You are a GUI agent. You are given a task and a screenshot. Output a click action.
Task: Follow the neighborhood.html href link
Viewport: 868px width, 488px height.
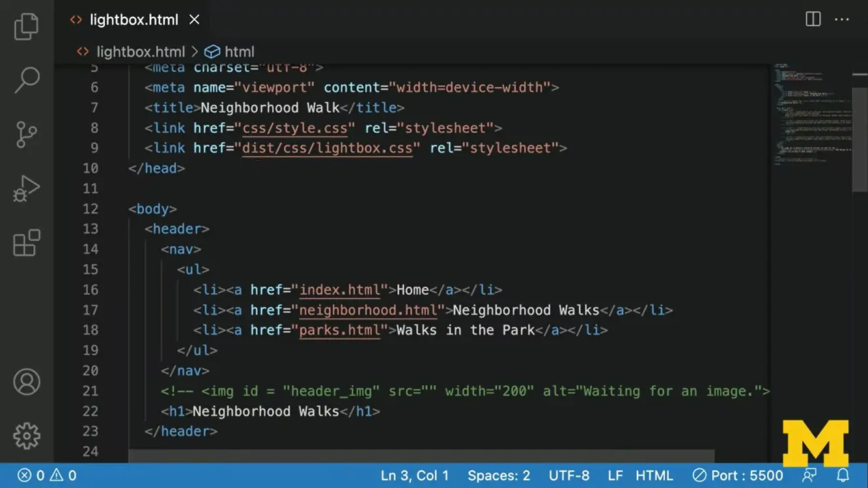pos(368,310)
